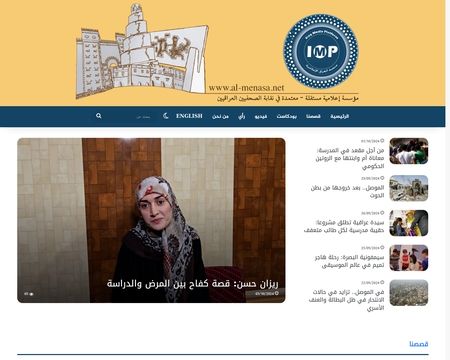Open article الموصل.. بعد خروجها من بطن الحوت

coord(348,192)
